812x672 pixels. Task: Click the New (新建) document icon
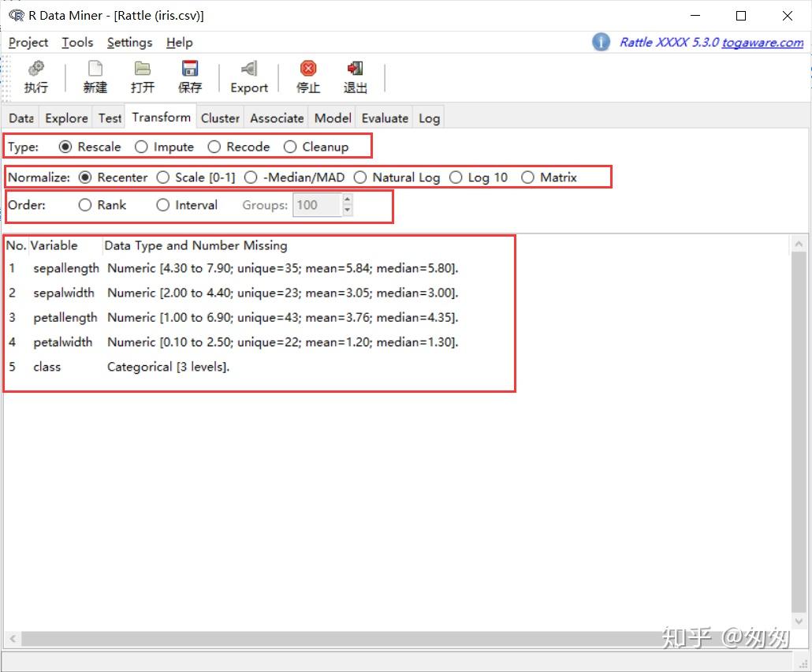(95, 69)
